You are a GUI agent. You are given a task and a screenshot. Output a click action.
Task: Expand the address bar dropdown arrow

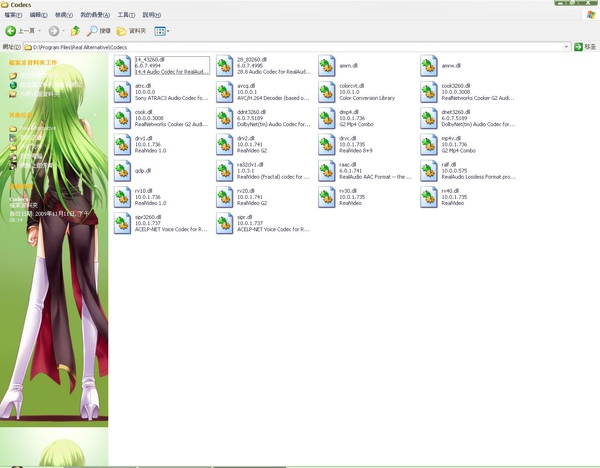point(566,47)
